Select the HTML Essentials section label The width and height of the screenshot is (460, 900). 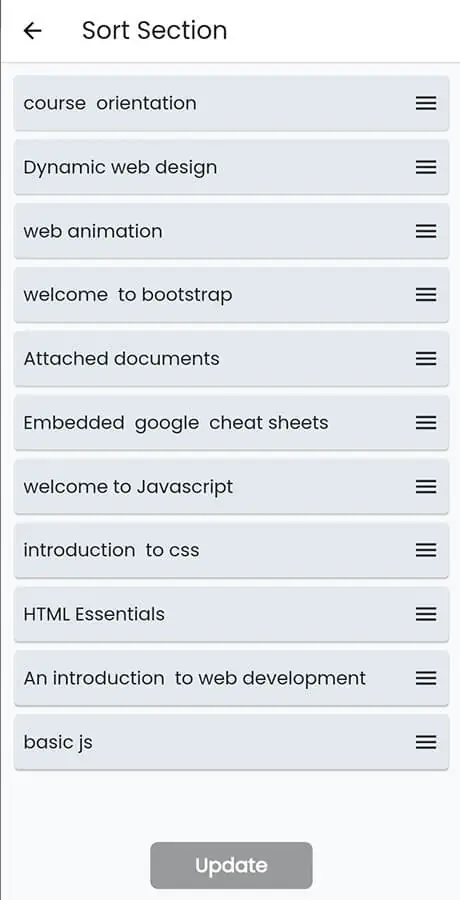94,614
